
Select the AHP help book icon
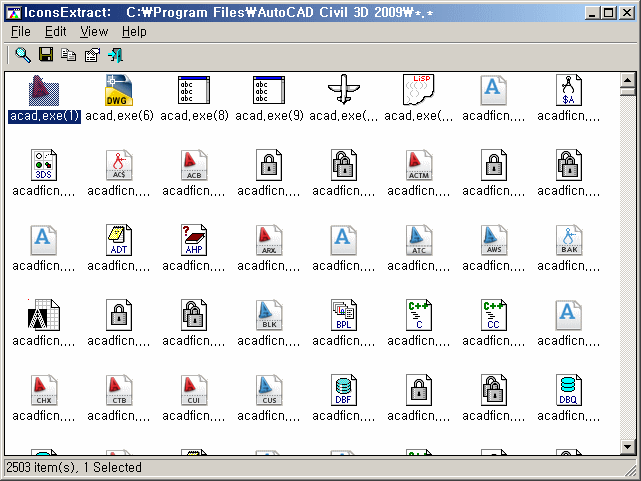click(x=194, y=240)
